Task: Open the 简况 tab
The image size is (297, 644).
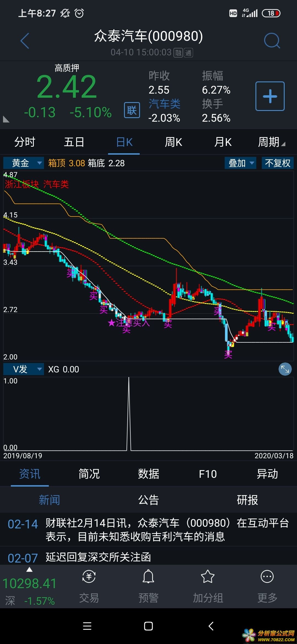Action: click(89, 474)
